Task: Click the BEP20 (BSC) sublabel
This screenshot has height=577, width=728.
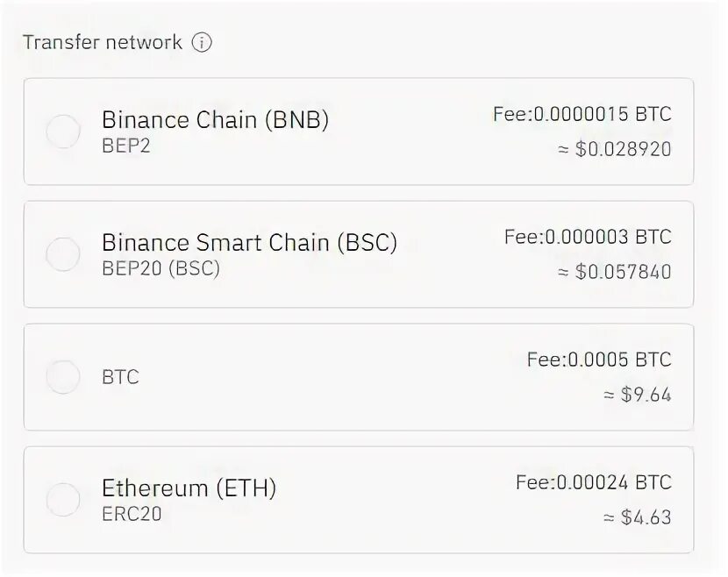Action: (x=161, y=269)
